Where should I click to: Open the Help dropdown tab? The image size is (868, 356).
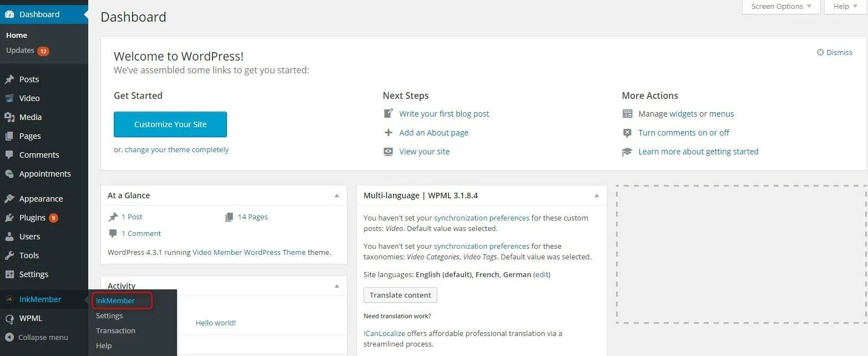[845, 7]
